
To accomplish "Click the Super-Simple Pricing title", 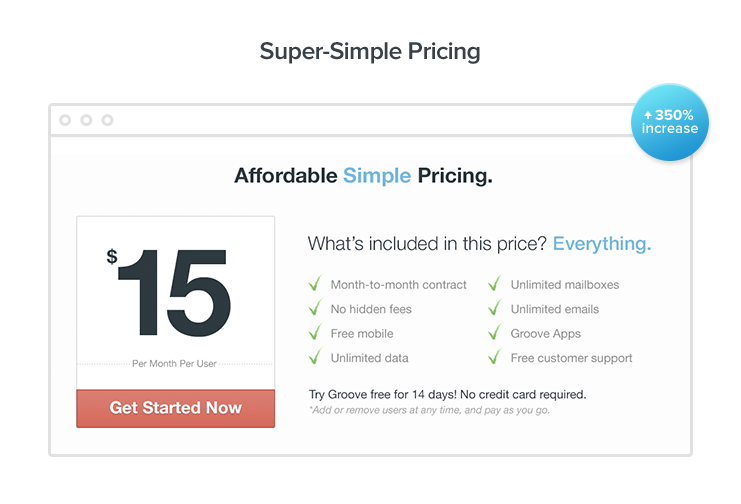I will (370, 51).
